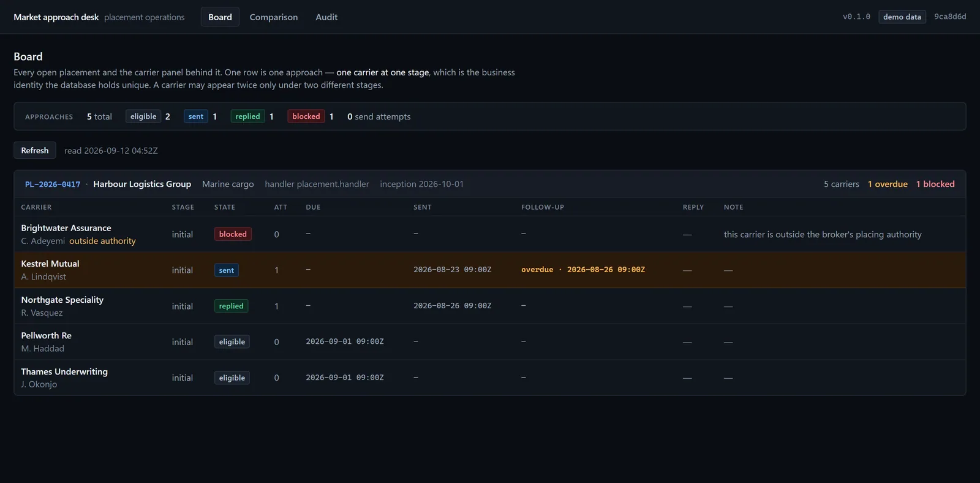Click contact name A. Lindqvist
This screenshot has height=483, width=980.
click(43, 276)
